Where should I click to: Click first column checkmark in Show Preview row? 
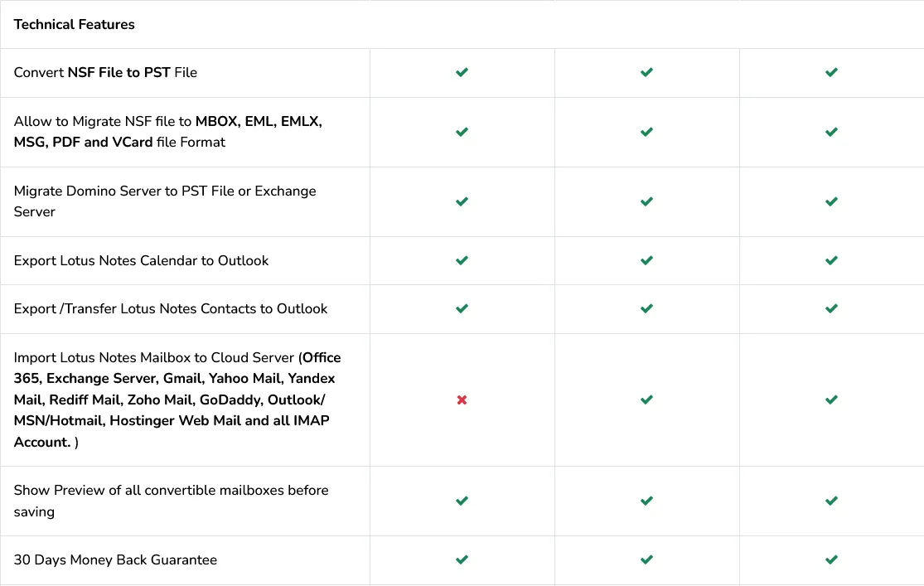(462, 501)
